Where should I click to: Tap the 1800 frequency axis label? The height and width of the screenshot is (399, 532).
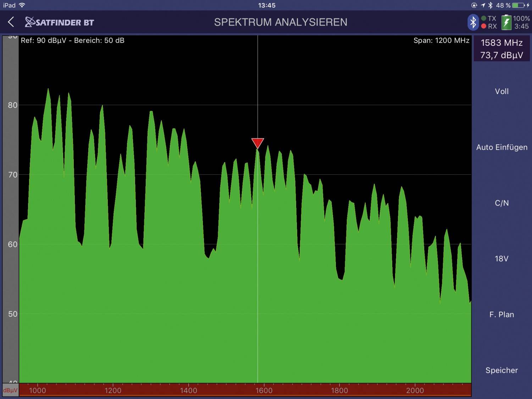tap(339, 390)
